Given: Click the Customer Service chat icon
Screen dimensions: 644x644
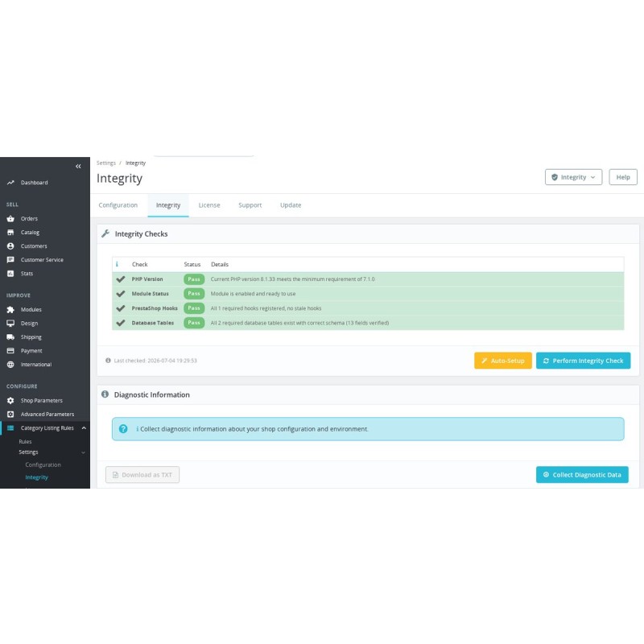Looking at the screenshot, I should 10,260.
